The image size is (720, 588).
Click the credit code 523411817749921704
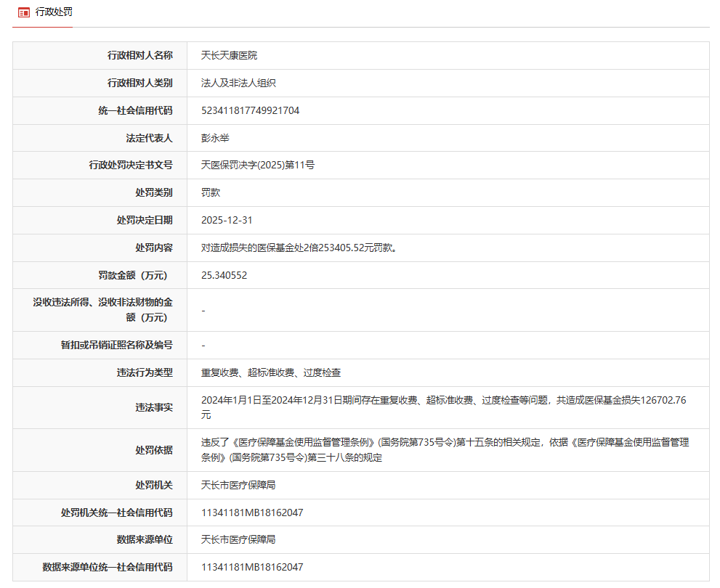[x=250, y=110]
